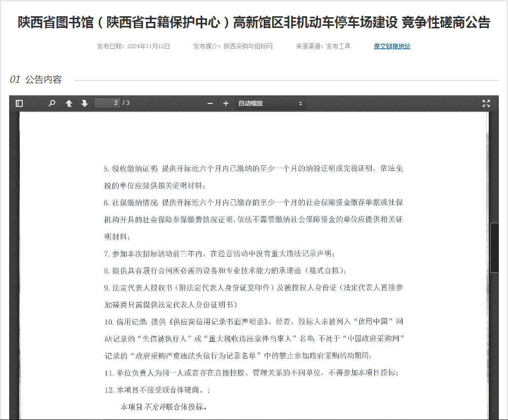Click the 来源渠道 发布工具 text

[323, 46]
